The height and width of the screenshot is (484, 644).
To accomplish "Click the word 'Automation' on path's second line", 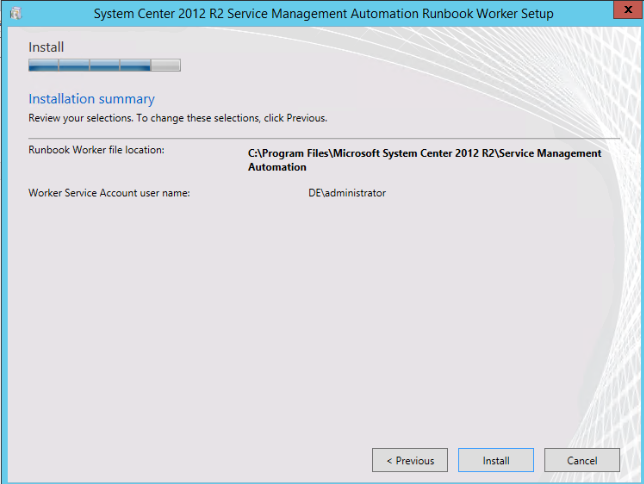I will pyautogui.click(x=277, y=167).
